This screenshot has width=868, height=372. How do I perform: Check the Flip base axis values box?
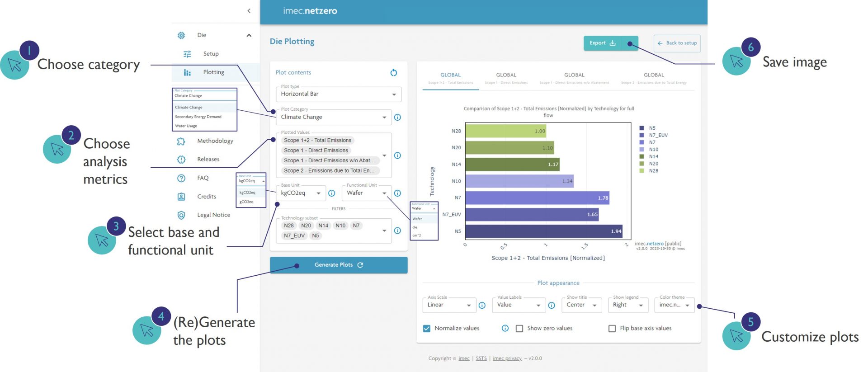click(612, 329)
